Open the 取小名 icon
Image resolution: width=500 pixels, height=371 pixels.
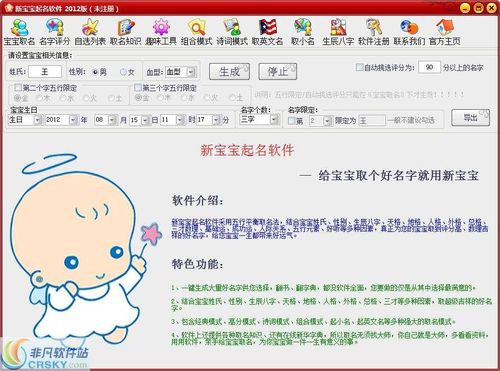[x=303, y=32]
